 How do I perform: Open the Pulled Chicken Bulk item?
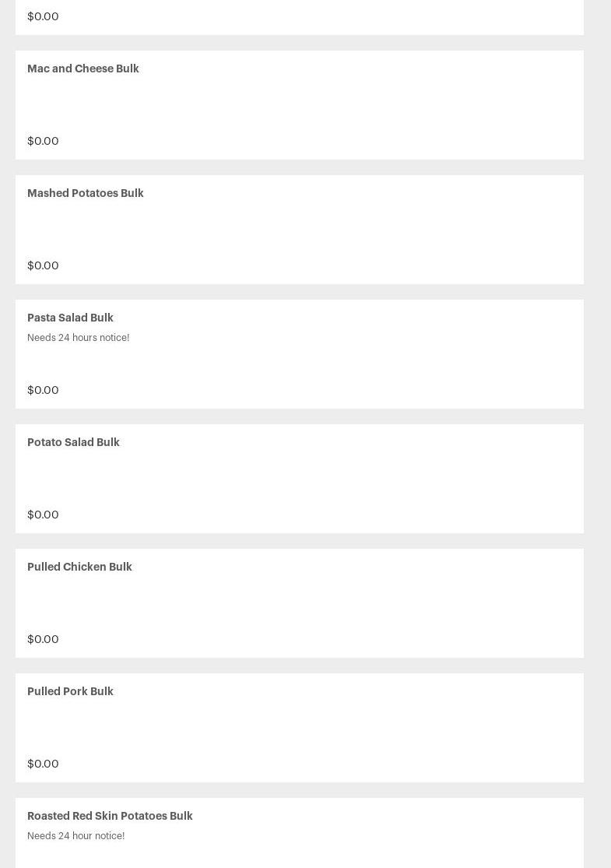tap(79, 567)
